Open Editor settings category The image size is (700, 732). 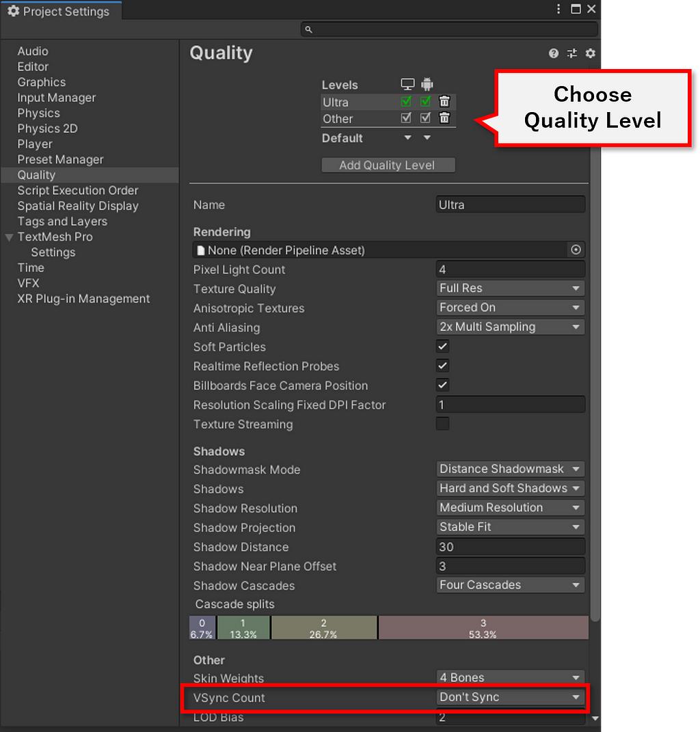click(x=33, y=67)
